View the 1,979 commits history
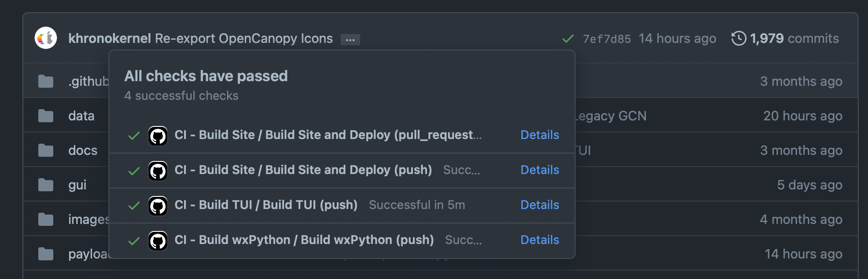Viewport: 868px width, 279px height. point(794,38)
